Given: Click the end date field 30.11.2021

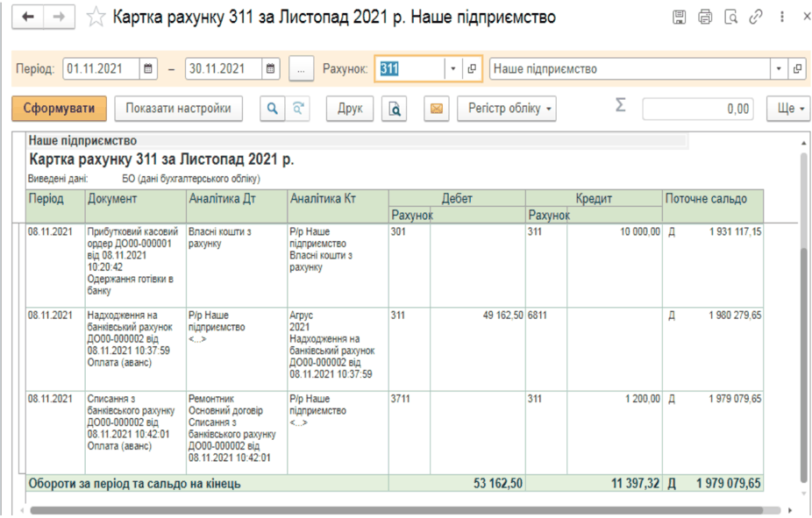Looking at the screenshot, I should click(x=224, y=68).
